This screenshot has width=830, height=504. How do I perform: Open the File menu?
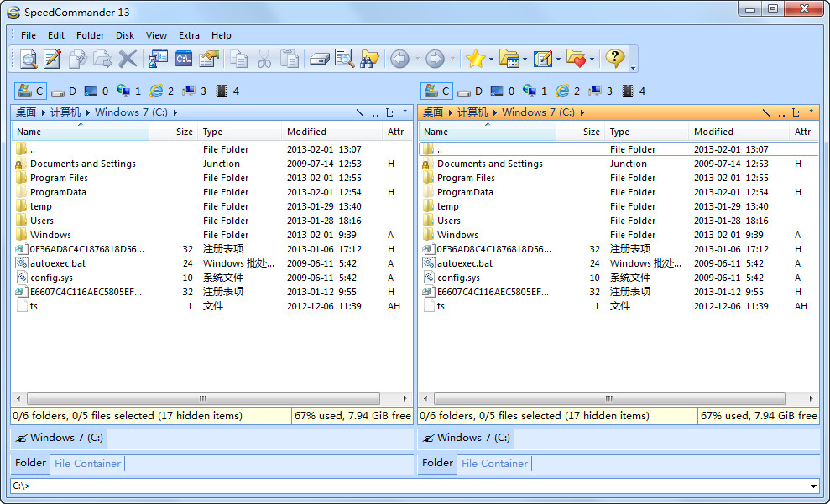29,35
